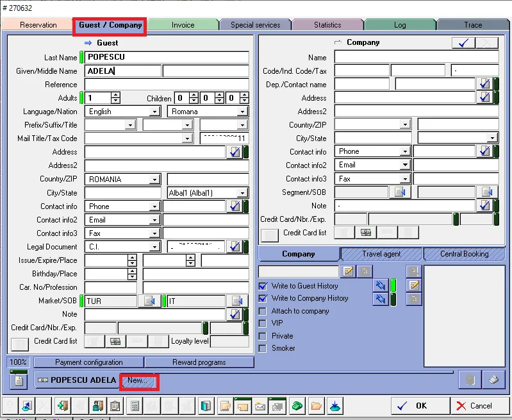512x420 pixels.
Task: Expand the guest Contact info2 Email dropdown
Action: coord(154,220)
